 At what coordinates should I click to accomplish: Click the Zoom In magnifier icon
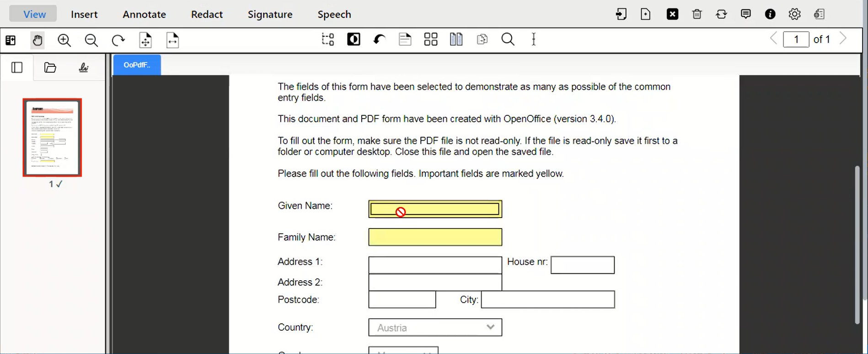[64, 40]
